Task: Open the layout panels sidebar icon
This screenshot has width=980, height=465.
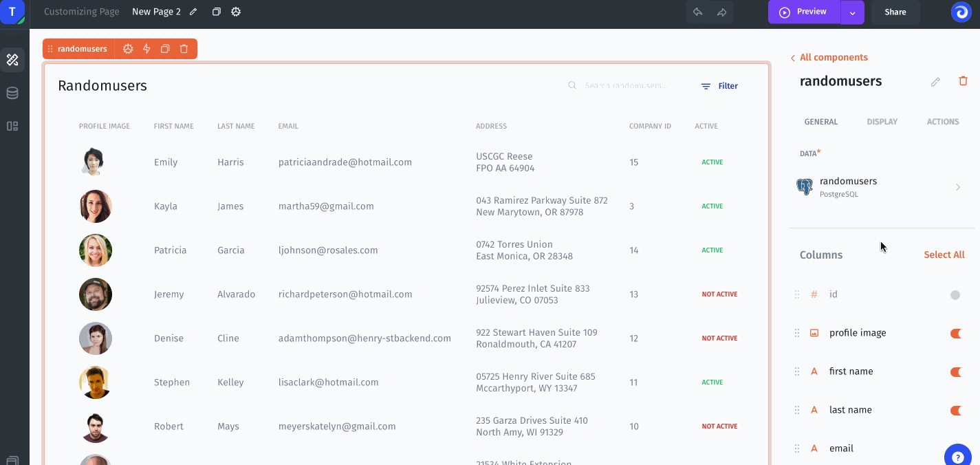Action: pos(12,126)
